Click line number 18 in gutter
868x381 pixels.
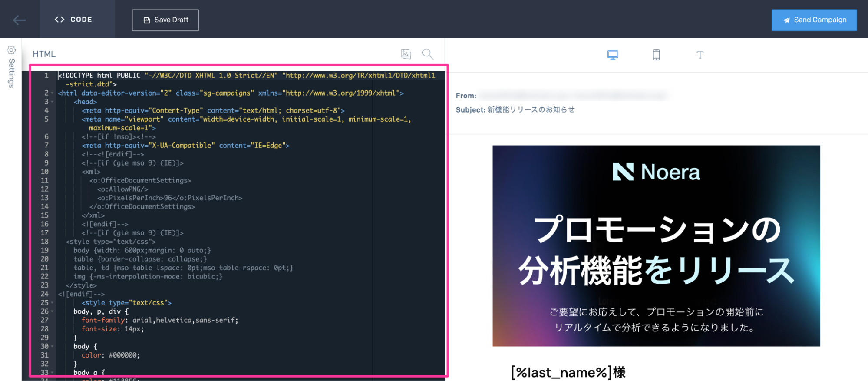pyautogui.click(x=45, y=242)
